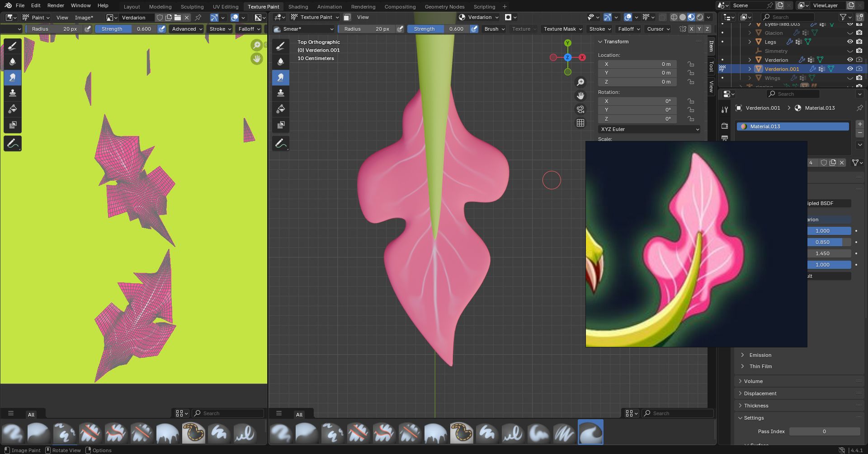Expand the Thickness panel
868x454 pixels.
tap(799, 406)
